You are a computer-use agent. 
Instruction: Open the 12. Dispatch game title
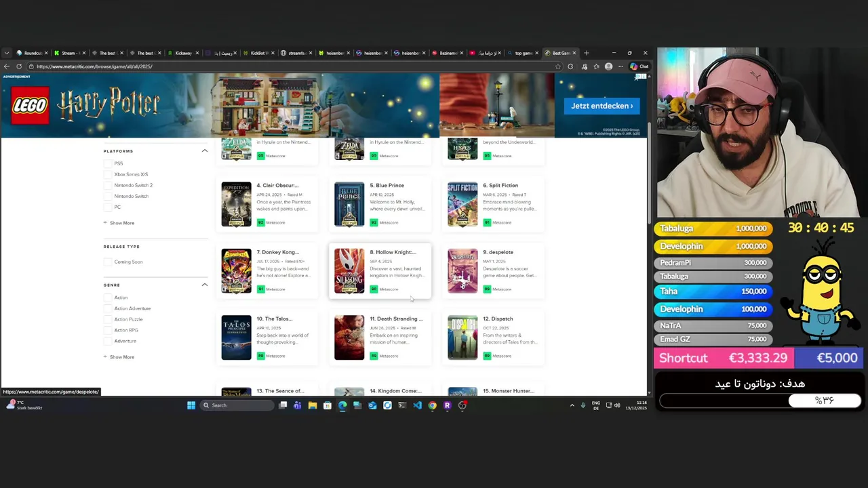pyautogui.click(x=498, y=319)
